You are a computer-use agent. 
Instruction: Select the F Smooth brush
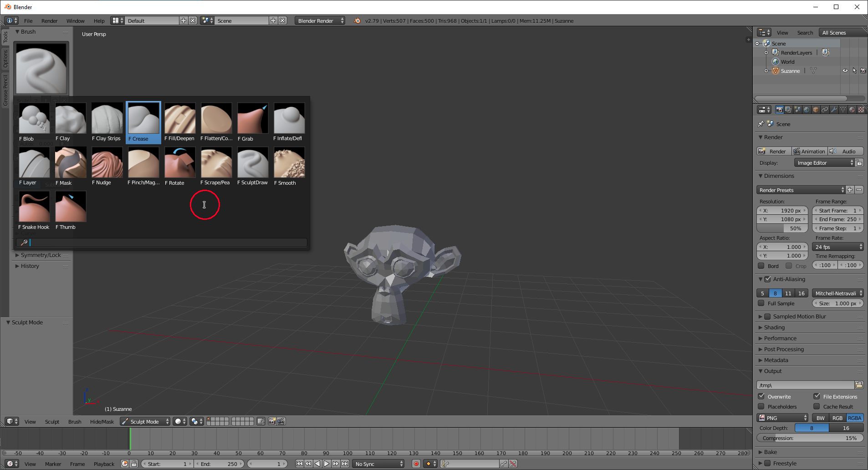click(x=289, y=167)
